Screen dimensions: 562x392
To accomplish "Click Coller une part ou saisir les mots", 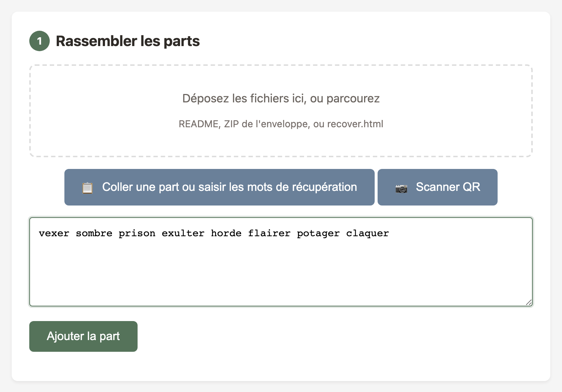I will 220,187.
